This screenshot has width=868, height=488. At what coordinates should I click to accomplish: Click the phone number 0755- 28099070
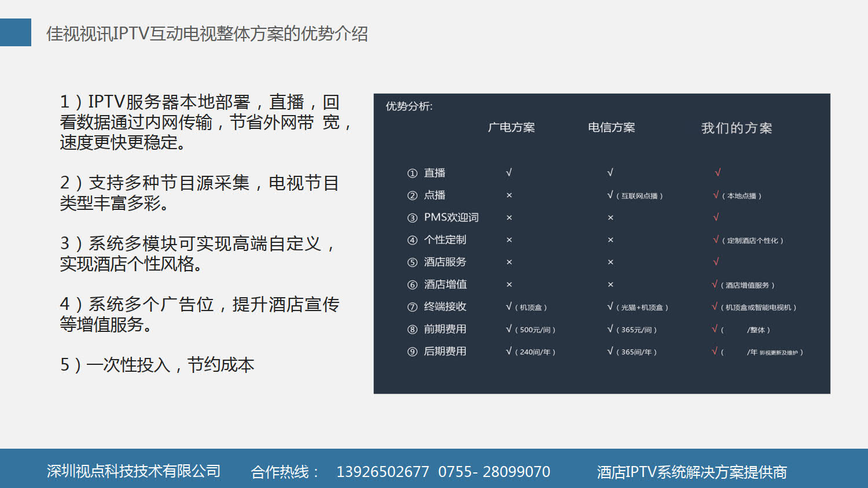[494, 472]
